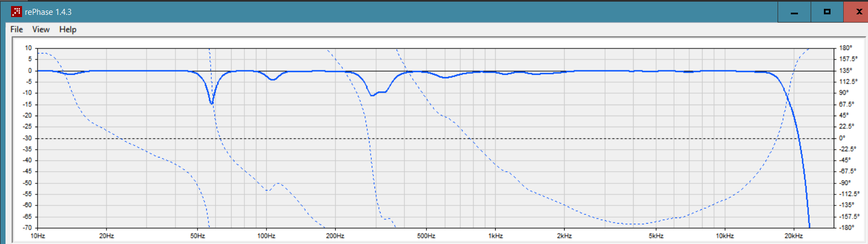Viewport: 868px width, 244px height.
Task: Click the 1kHz label on frequency axis
Action: [495, 236]
